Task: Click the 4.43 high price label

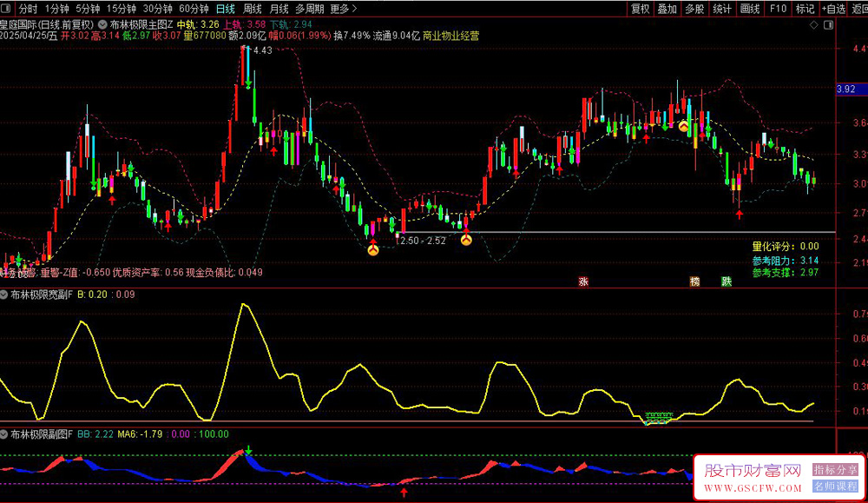Action: 262,50
